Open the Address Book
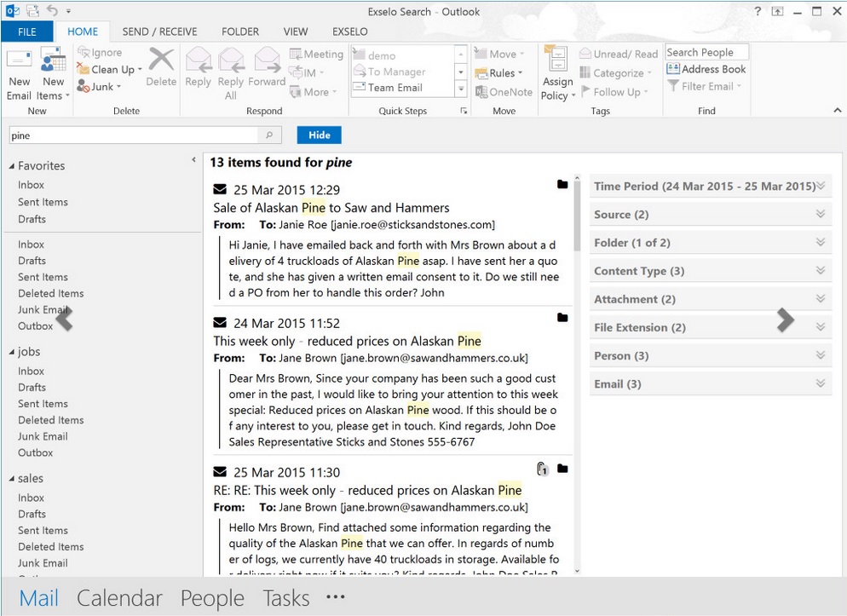This screenshot has width=847, height=616. (706, 69)
